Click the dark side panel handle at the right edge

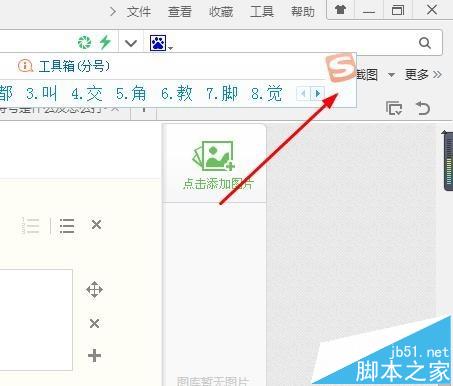point(448,161)
